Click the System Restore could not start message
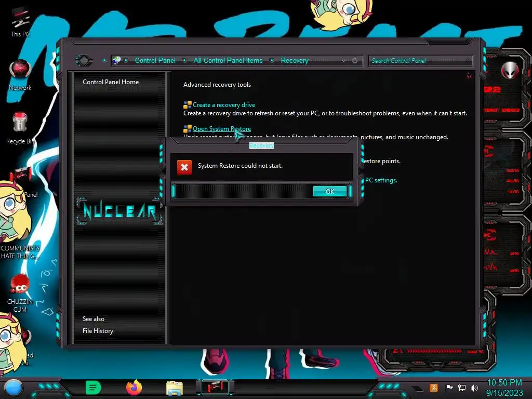This screenshot has height=399, width=532. [240, 166]
